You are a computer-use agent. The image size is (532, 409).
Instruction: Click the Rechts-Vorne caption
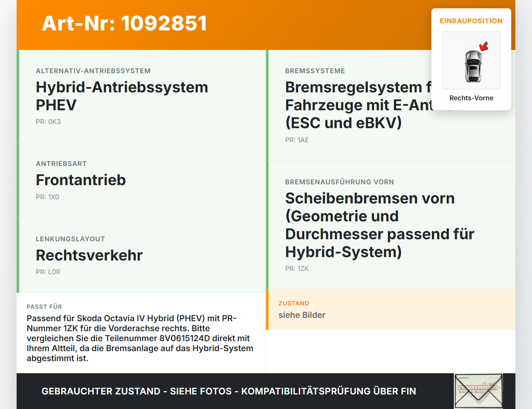(x=471, y=98)
